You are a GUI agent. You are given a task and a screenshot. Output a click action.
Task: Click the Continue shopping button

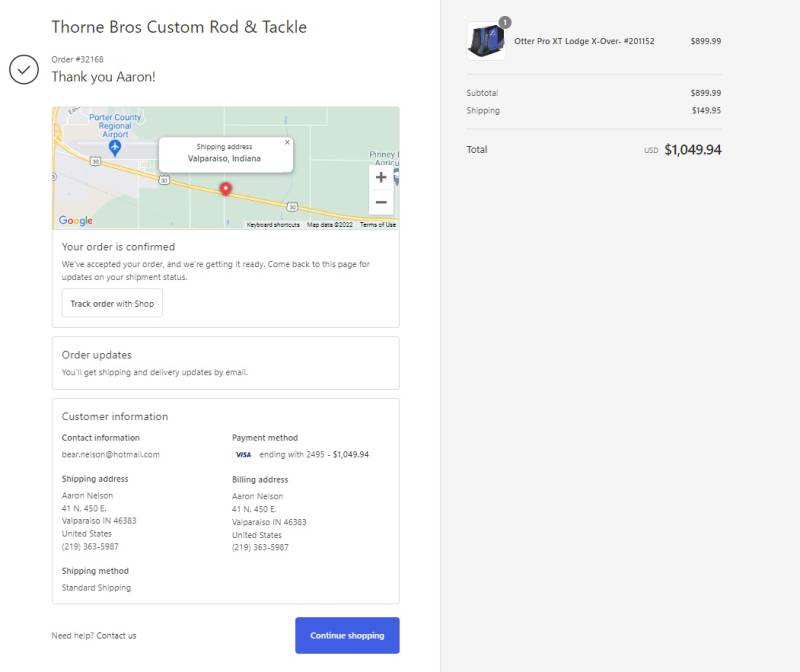pos(347,635)
